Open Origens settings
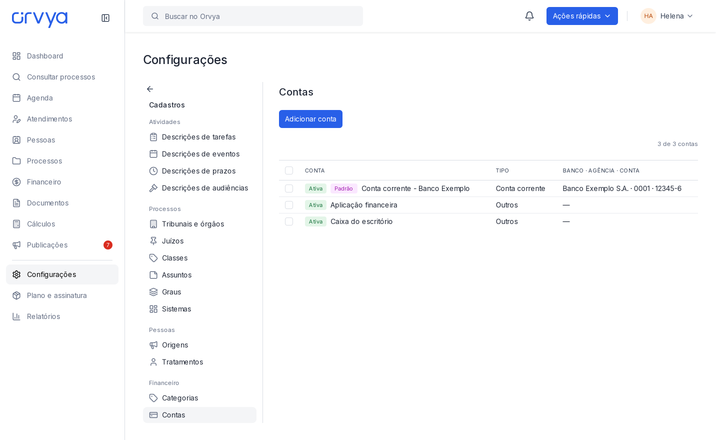The width and height of the screenshot is (720, 440). (x=199, y=345)
